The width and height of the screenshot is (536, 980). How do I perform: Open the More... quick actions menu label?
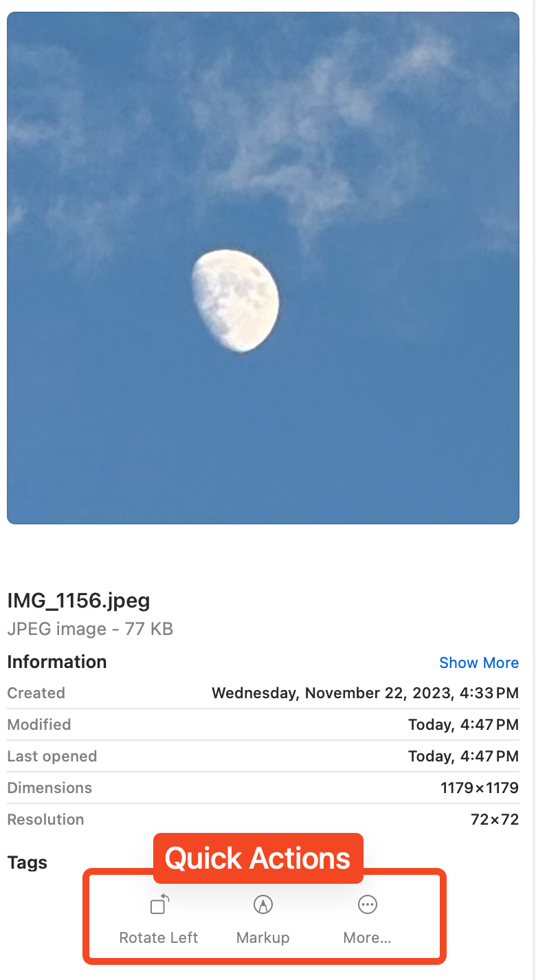(368, 937)
